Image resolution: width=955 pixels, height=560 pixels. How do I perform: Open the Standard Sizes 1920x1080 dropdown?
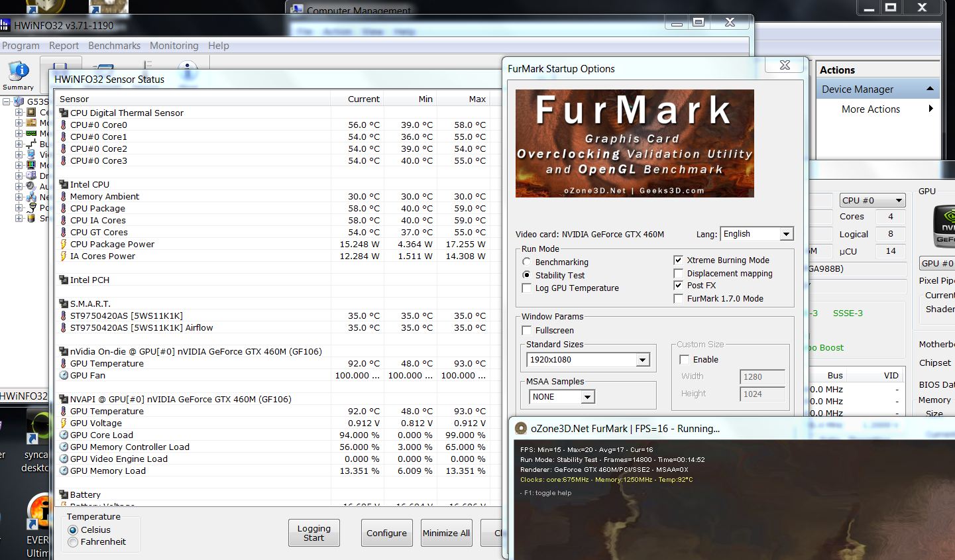(642, 360)
